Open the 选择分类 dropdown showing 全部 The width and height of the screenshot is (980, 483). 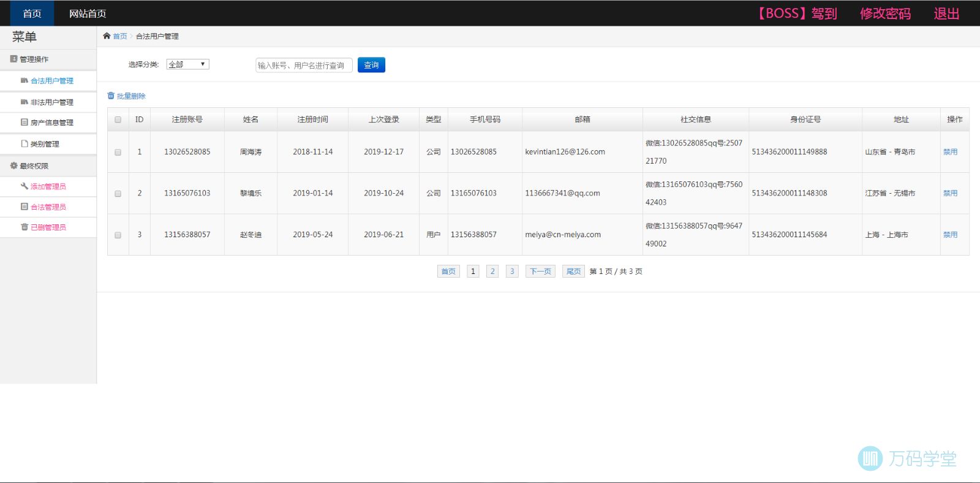[187, 64]
